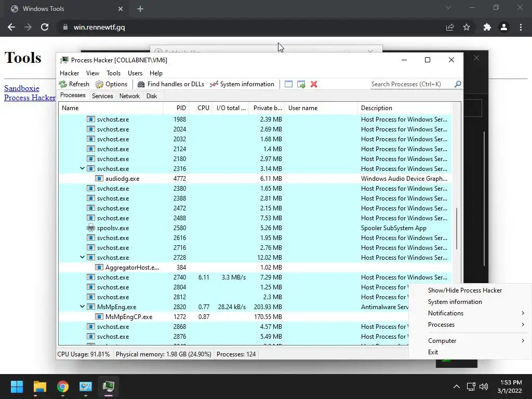Click the spoolsv.exe printer icon

click(x=90, y=228)
